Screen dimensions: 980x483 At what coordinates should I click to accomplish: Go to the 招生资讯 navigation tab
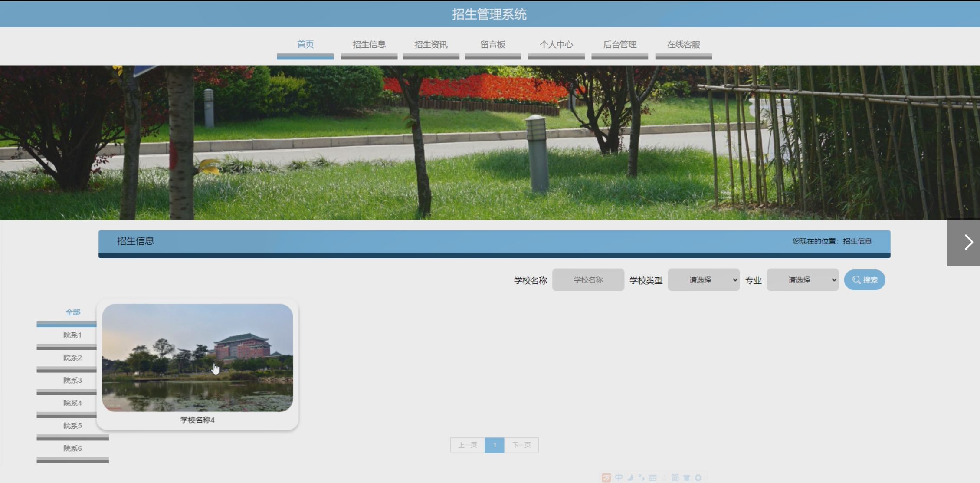430,45
